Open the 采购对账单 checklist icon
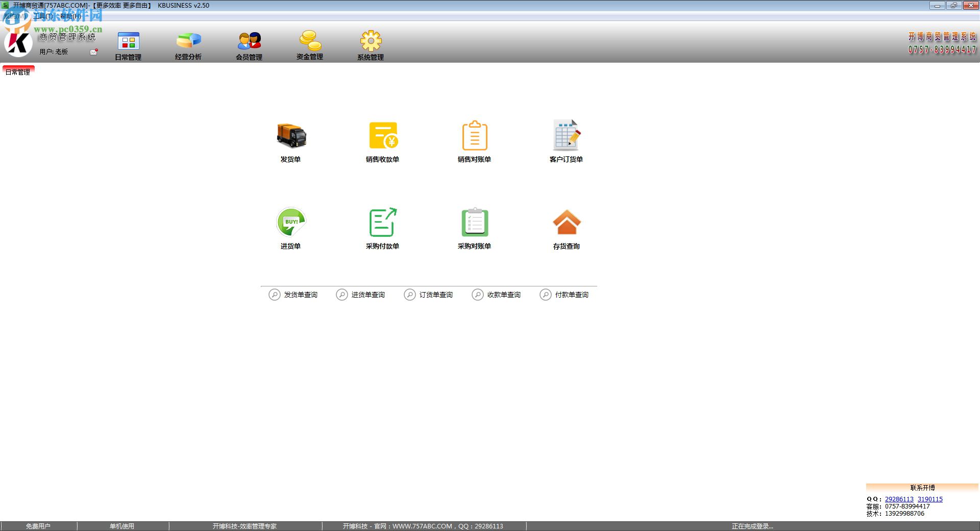This screenshot has height=531, width=980. [x=475, y=222]
